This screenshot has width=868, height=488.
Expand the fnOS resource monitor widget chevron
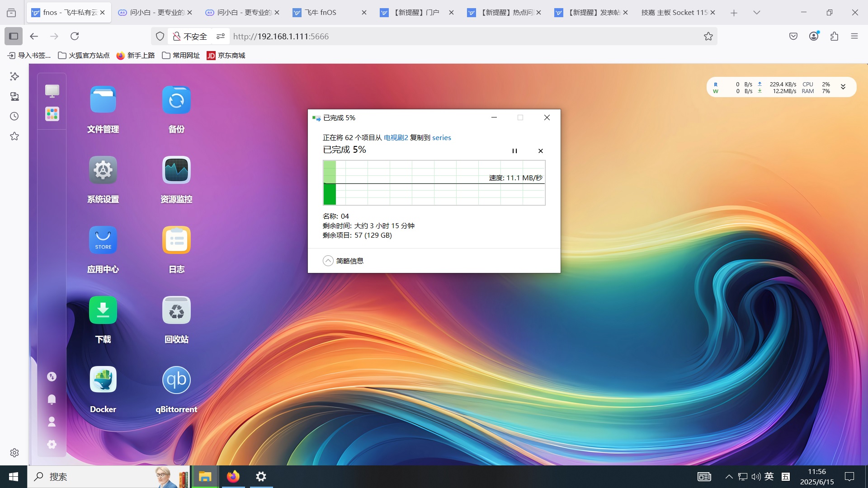coord(843,87)
